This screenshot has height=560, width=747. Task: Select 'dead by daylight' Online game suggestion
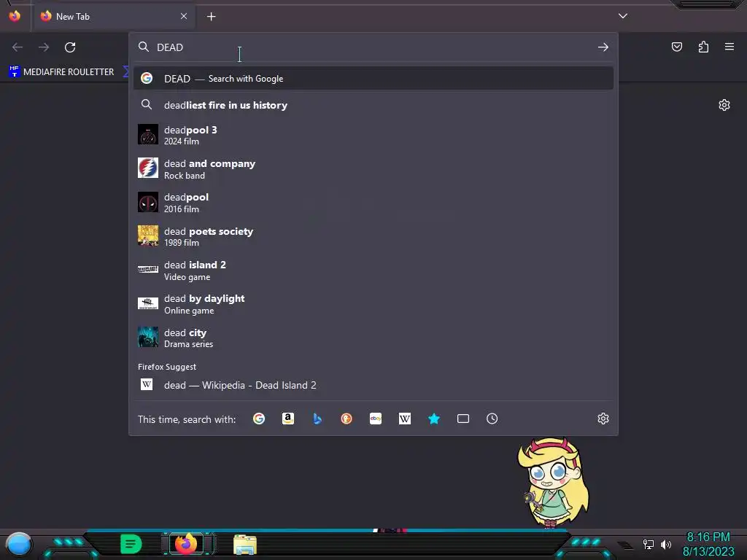pos(373,304)
